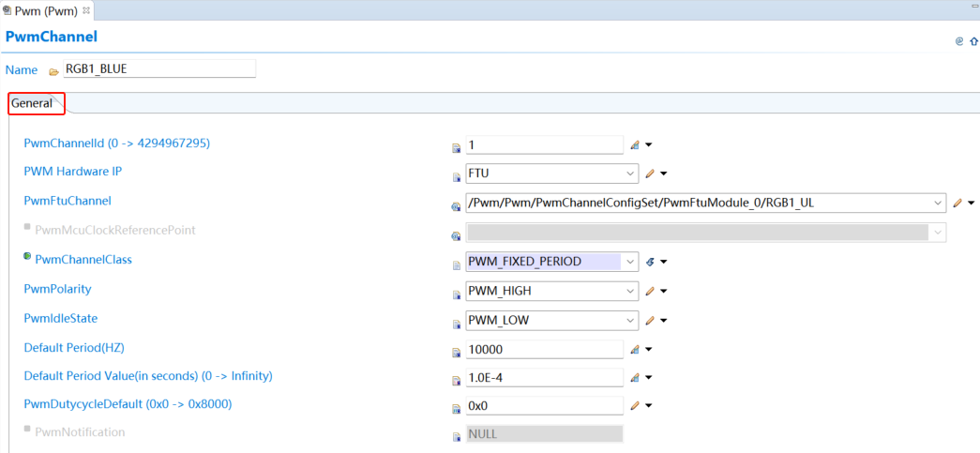The width and height of the screenshot is (980, 453).
Task: Click the blue arrow icon beside PwmChannelClass
Action: pyautogui.click(x=649, y=262)
